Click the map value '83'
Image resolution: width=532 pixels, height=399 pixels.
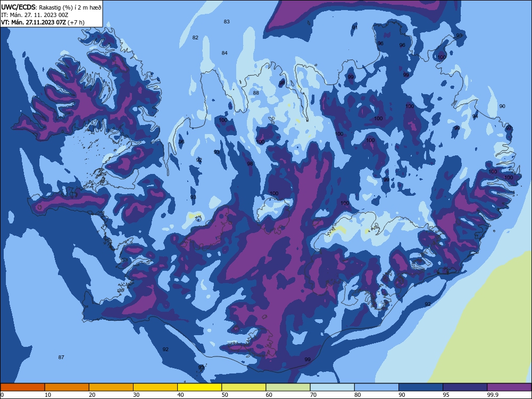pyautogui.click(x=227, y=22)
